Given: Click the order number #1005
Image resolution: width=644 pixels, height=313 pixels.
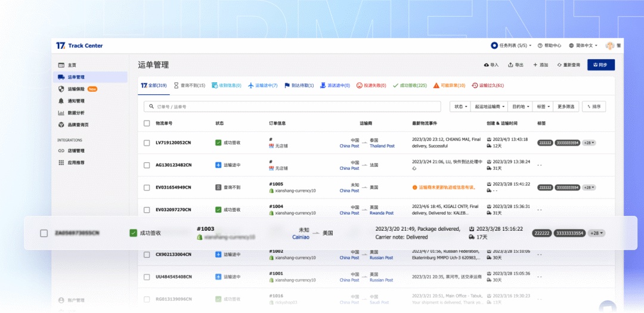Looking at the screenshot, I should pyautogui.click(x=275, y=184).
